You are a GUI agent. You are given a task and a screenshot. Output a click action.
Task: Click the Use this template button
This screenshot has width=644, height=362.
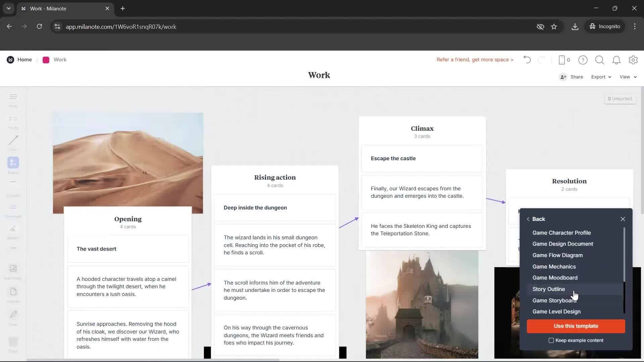pyautogui.click(x=576, y=326)
